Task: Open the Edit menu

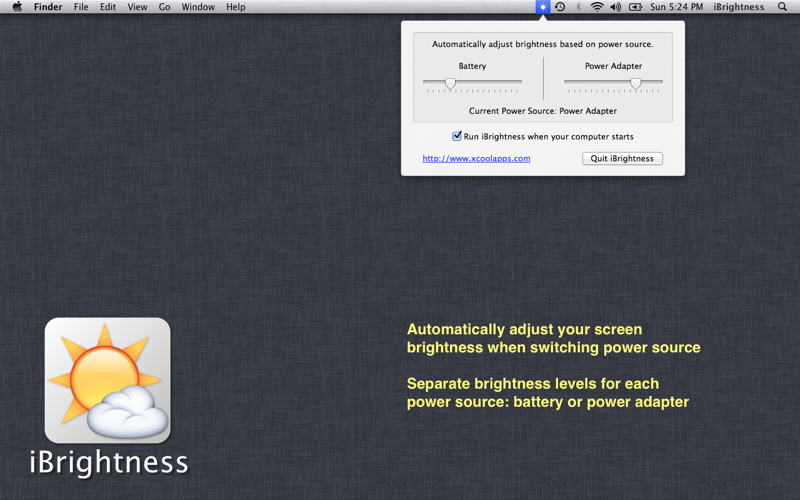Action: (x=108, y=7)
